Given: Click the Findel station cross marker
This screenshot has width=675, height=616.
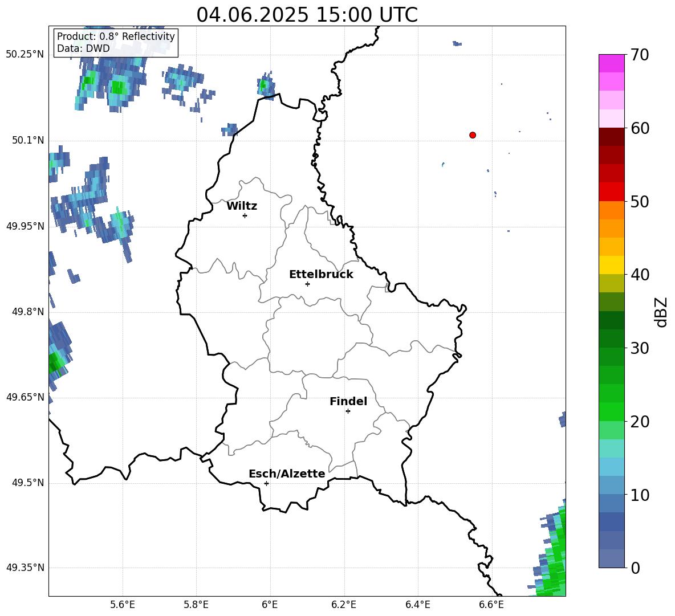Looking at the screenshot, I should click(348, 411).
